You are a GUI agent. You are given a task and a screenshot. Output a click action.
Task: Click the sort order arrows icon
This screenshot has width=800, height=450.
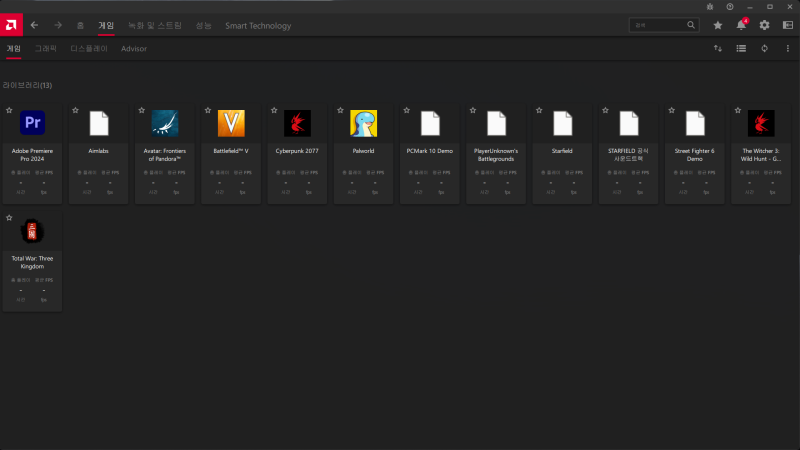coord(718,48)
